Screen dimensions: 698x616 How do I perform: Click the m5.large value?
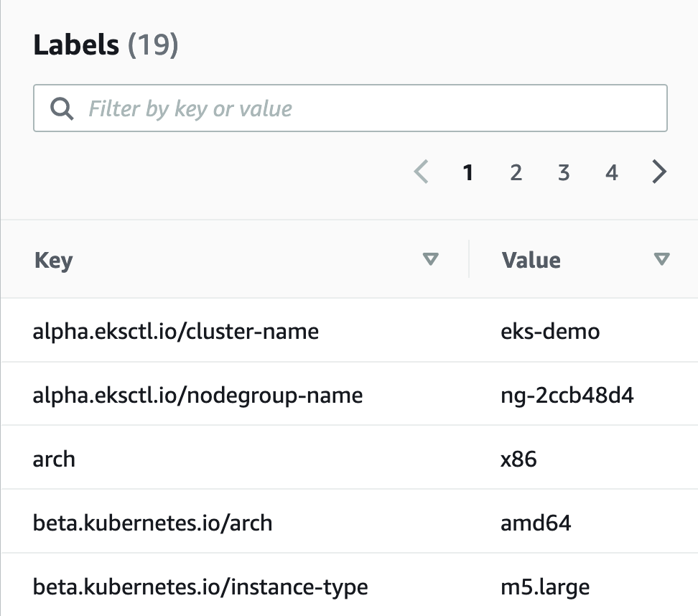tap(544, 587)
